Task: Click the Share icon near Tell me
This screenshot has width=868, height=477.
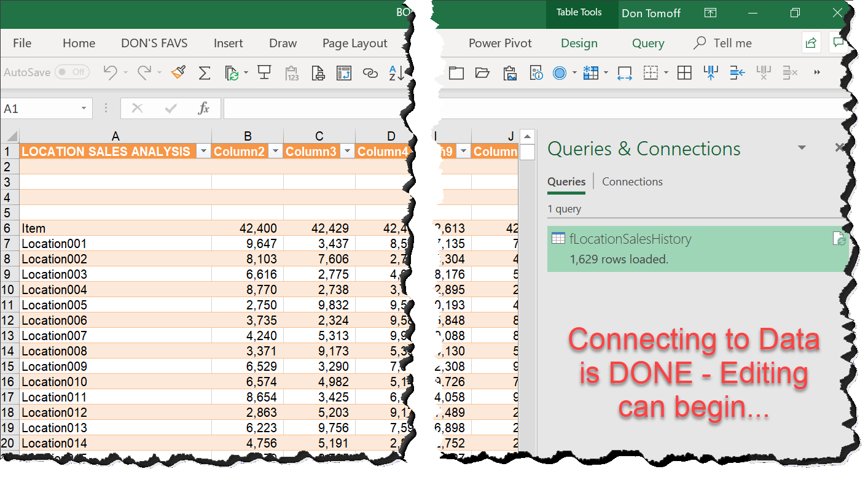Action: (810, 42)
